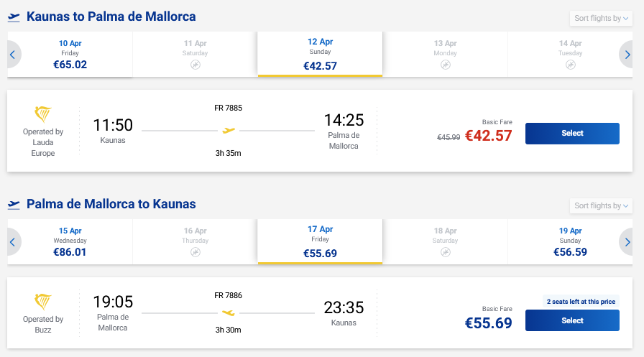The height and width of the screenshot is (357, 644).
Task: Show earlier return dates with left arrow
Action: pyautogui.click(x=12, y=242)
